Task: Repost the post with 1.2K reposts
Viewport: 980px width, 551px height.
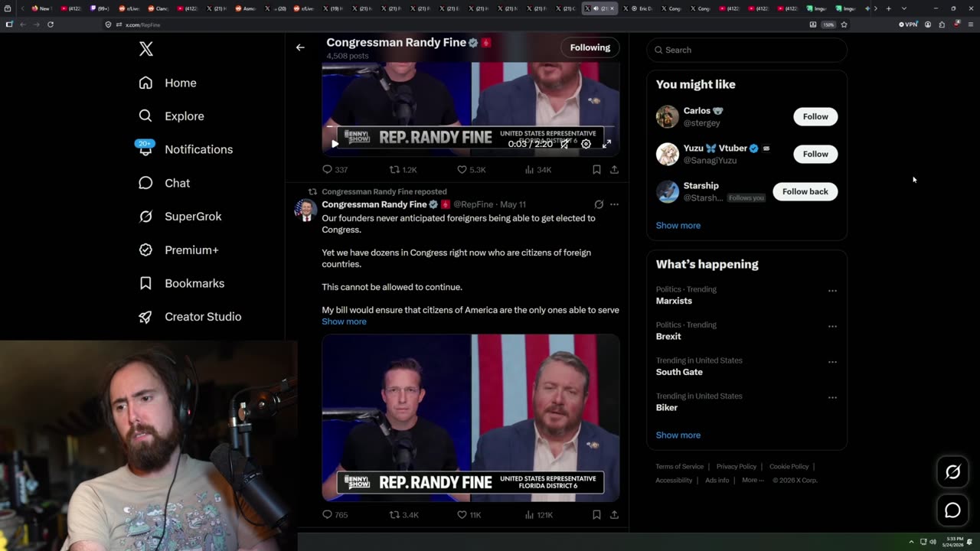Action: (x=403, y=170)
